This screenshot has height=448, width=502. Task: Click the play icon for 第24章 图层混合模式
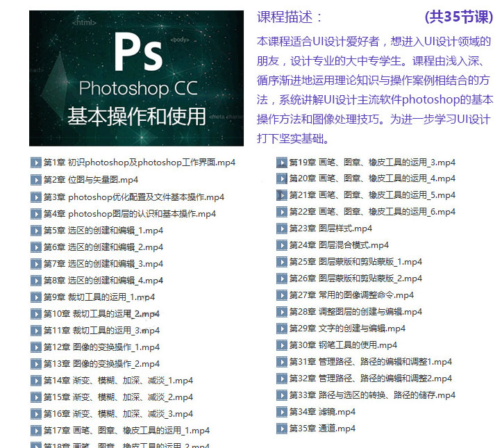pyautogui.click(x=282, y=245)
